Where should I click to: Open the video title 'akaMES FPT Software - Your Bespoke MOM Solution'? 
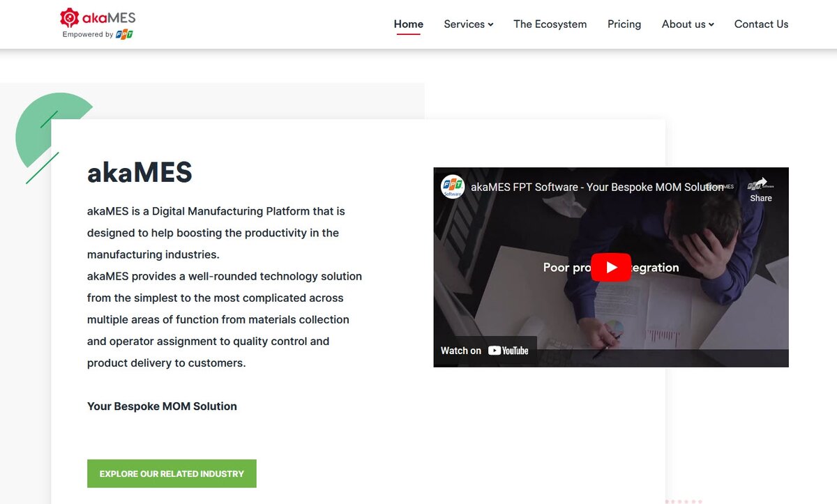click(x=597, y=187)
